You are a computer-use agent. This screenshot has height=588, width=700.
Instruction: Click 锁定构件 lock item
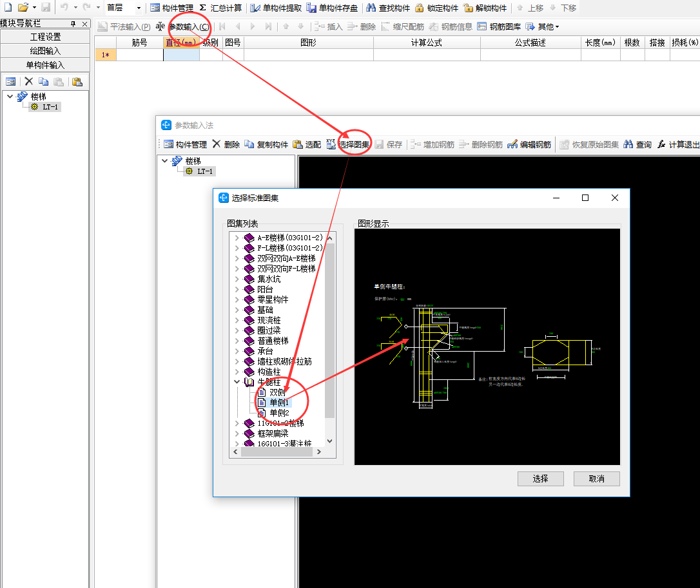coord(436,8)
